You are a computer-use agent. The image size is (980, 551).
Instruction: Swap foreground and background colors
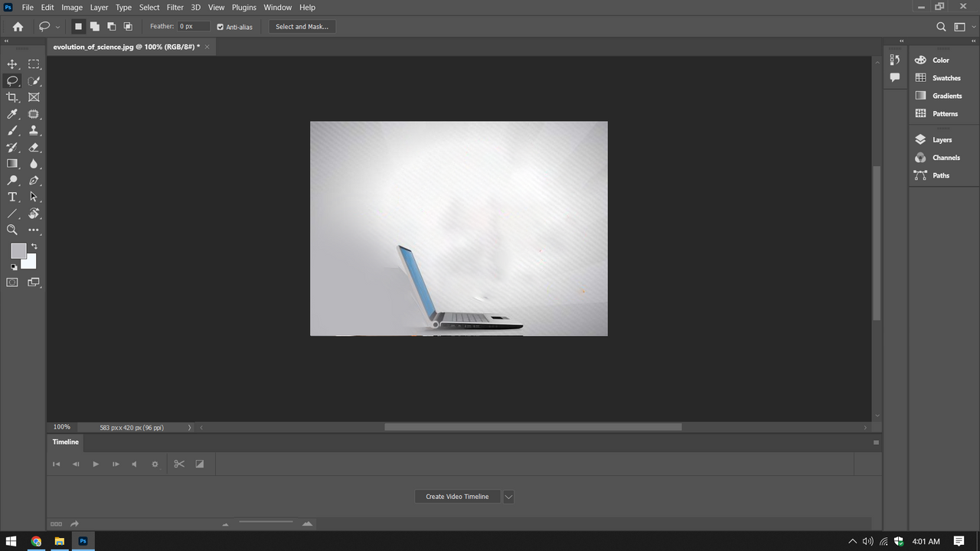coord(34,246)
